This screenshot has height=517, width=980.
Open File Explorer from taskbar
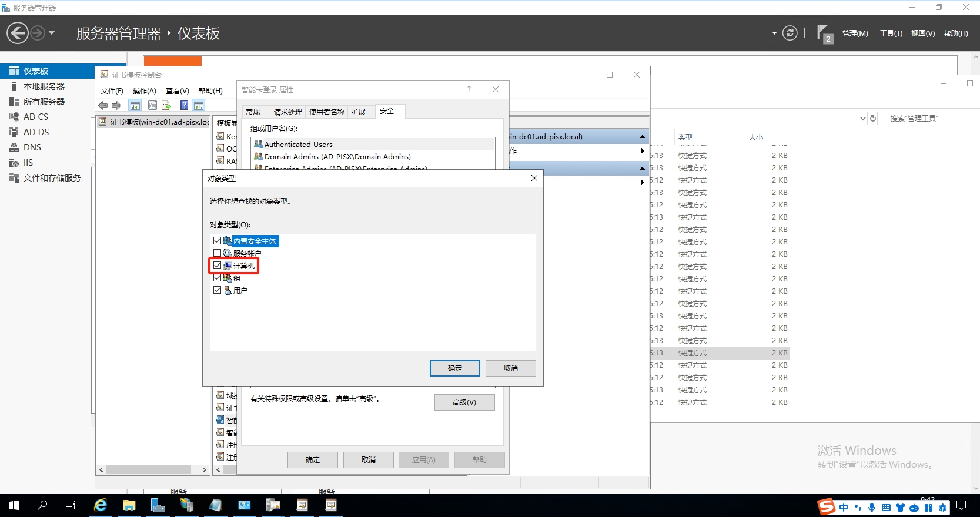pos(129,505)
